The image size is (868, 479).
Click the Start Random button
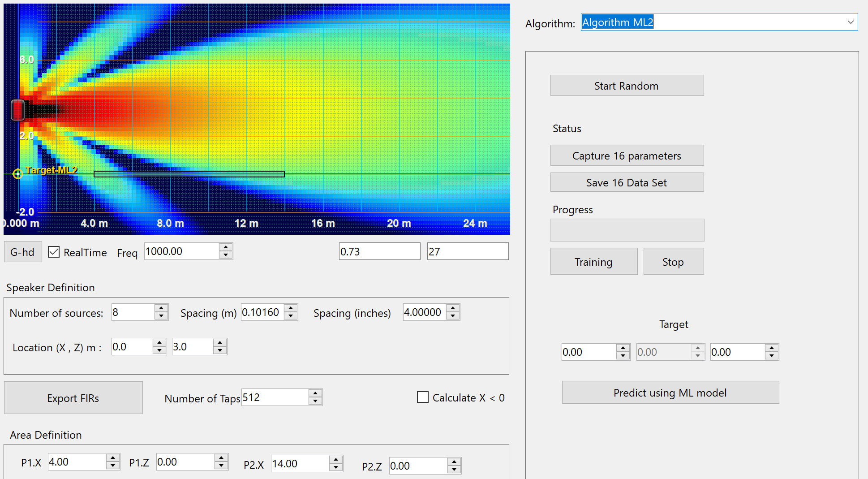(627, 86)
